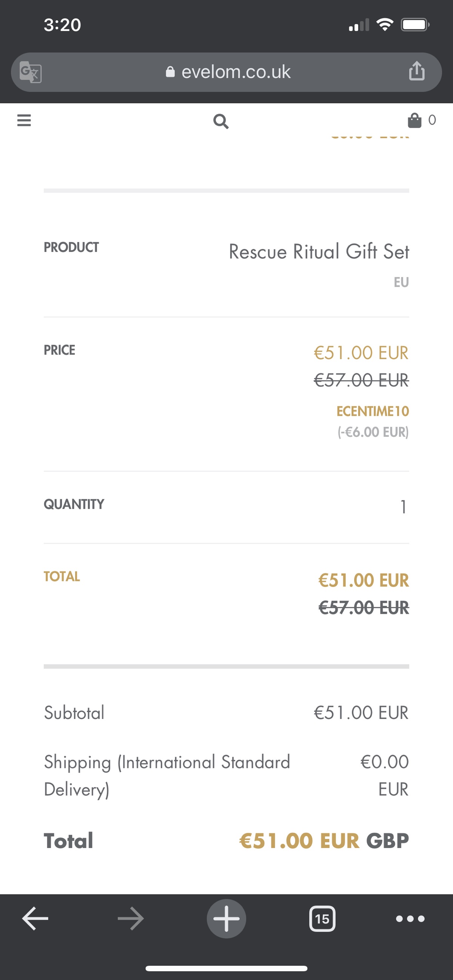Viewport: 453px width, 980px height.
Task: Tap the quantity value 1
Action: coord(403,507)
